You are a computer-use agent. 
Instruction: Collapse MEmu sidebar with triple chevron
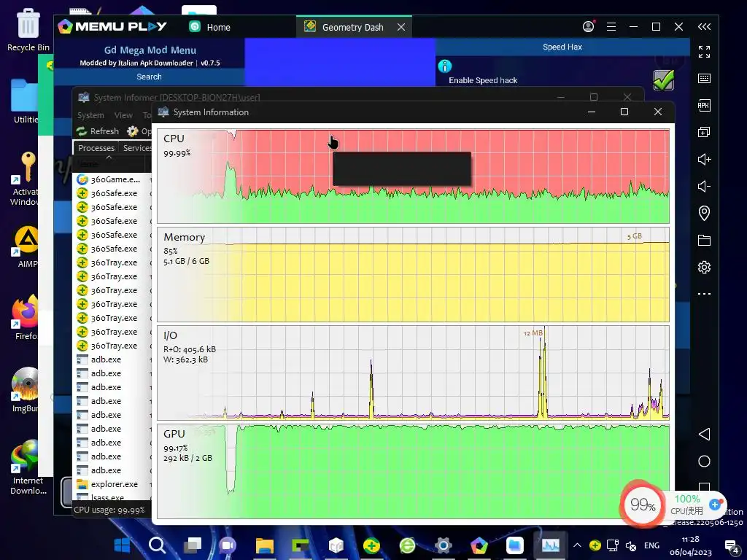[704, 27]
